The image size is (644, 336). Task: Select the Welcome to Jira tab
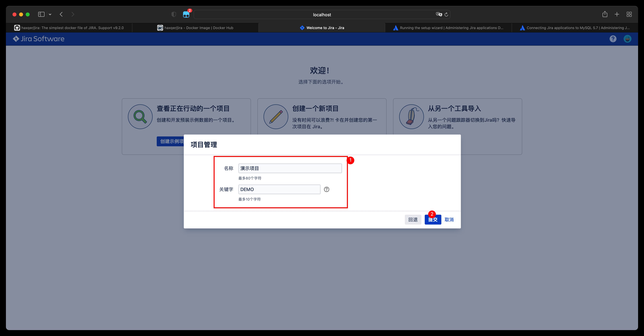[322, 28]
